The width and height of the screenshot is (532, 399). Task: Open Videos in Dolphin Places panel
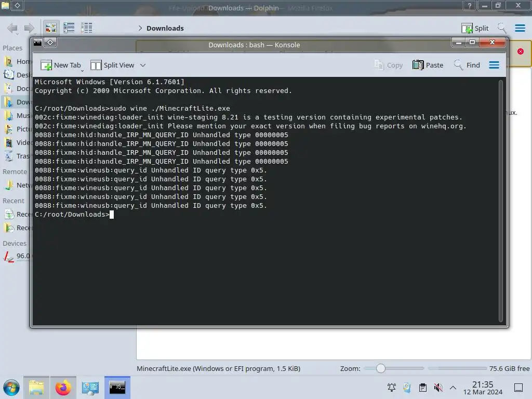[x=17, y=142]
